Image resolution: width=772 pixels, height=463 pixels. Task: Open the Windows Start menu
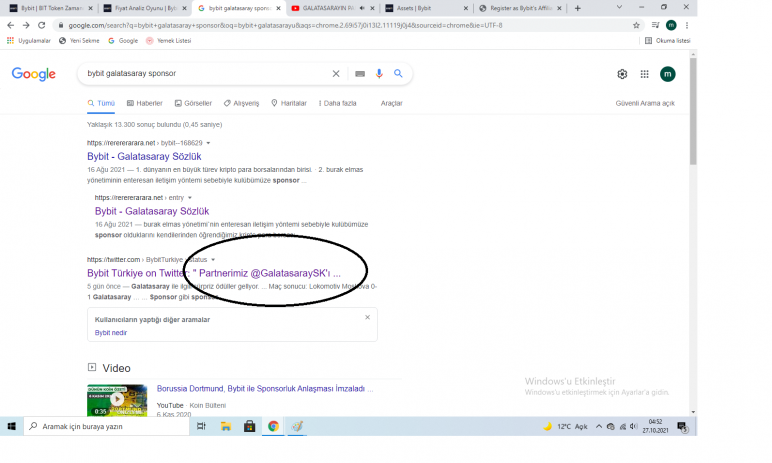11,426
